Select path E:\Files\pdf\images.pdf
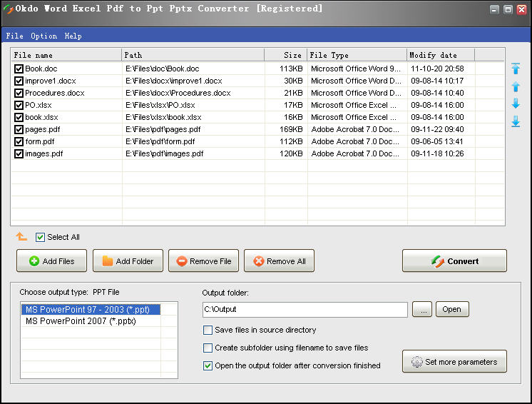This screenshot has height=404, width=532. click(x=165, y=153)
